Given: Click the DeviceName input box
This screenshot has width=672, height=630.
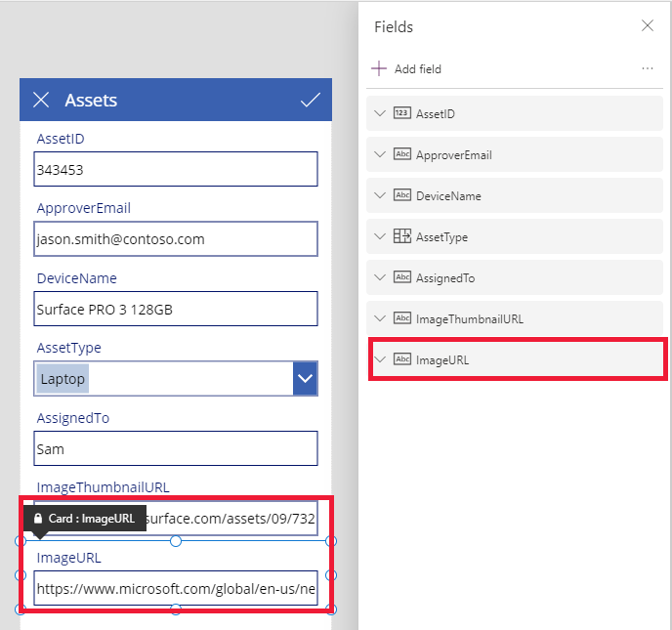Looking at the screenshot, I should (x=176, y=309).
